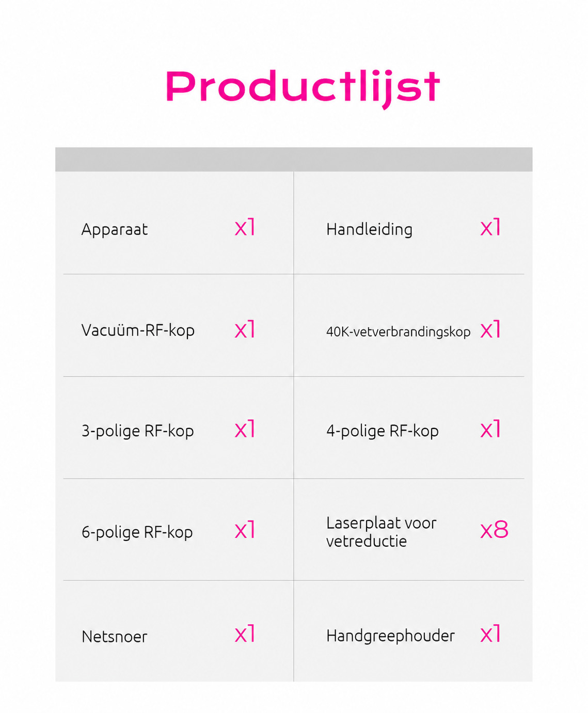Select the Handleiding item label
Image resolution: width=588 pixels, height=713 pixels.
(369, 229)
